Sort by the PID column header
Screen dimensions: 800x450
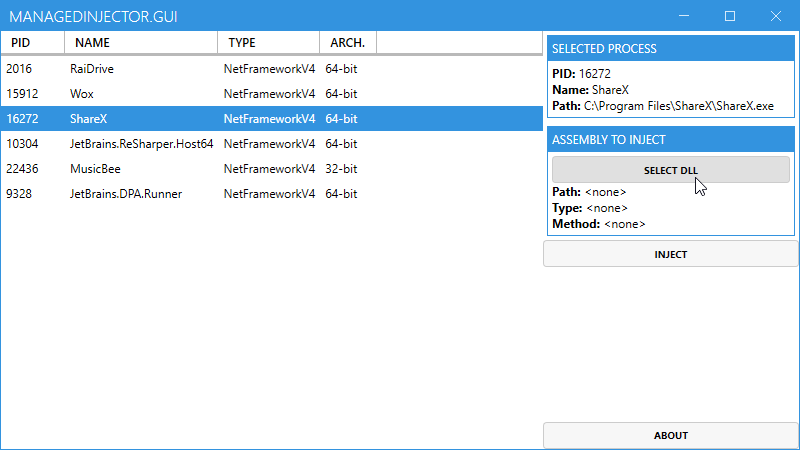pyautogui.click(x=32, y=42)
